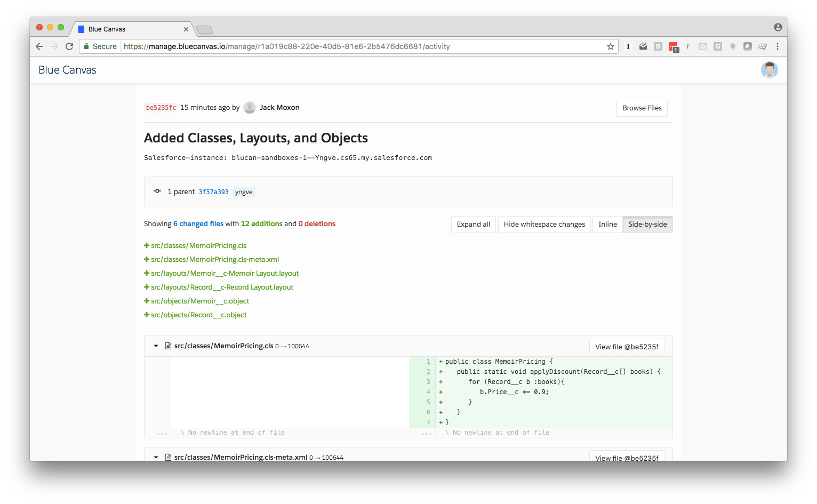This screenshot has width=817, height=504.
Task: Click file icon next to MemoirPricing.cls header
Action: coord(168,346)
